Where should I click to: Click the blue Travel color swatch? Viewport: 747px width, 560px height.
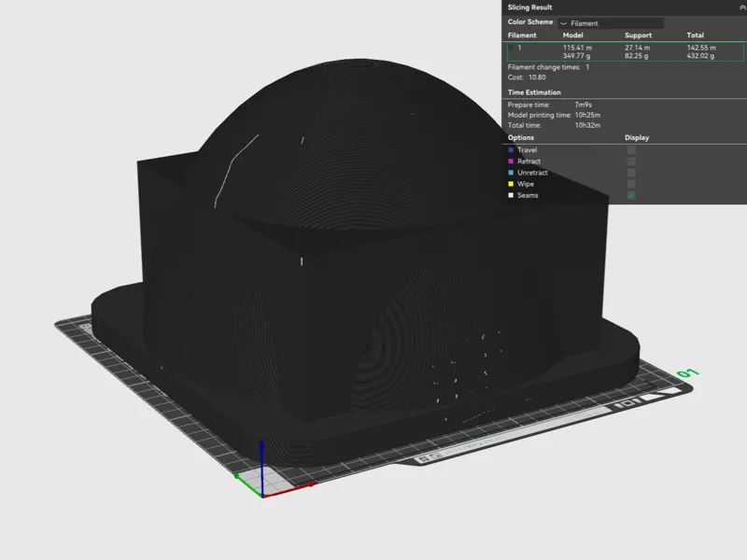click(x=511, y=150)
